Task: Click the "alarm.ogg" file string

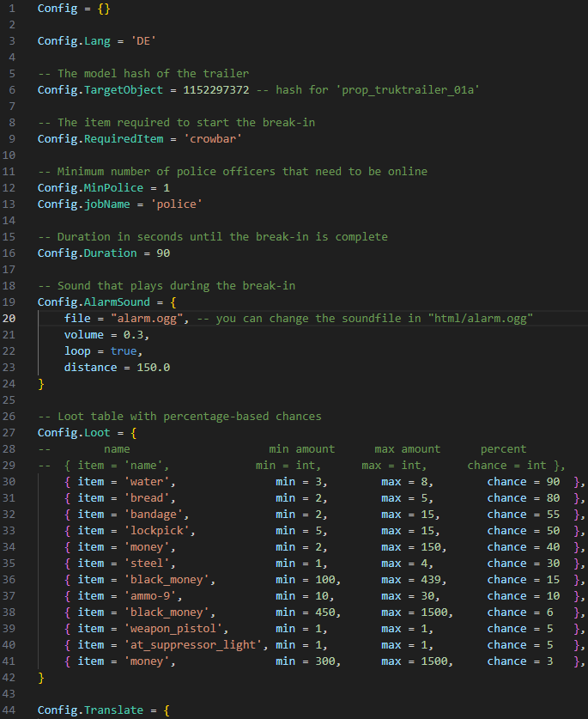Action: pos(147,318)
